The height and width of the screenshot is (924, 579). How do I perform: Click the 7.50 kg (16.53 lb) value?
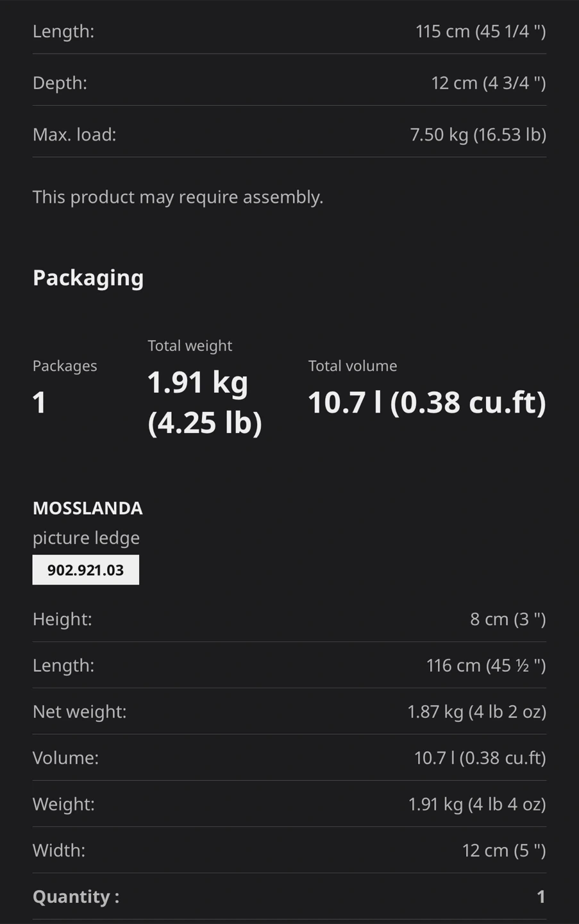(478, 134)
